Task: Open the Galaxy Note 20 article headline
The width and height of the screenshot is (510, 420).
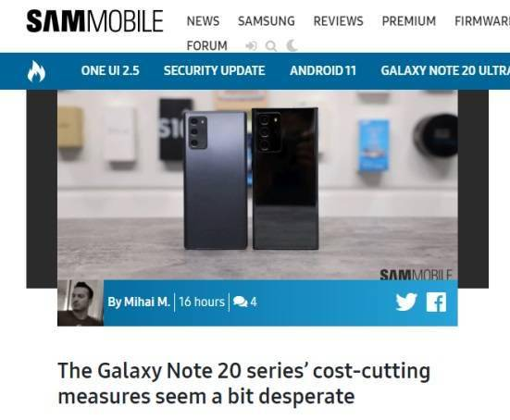Action: point(244,384)
